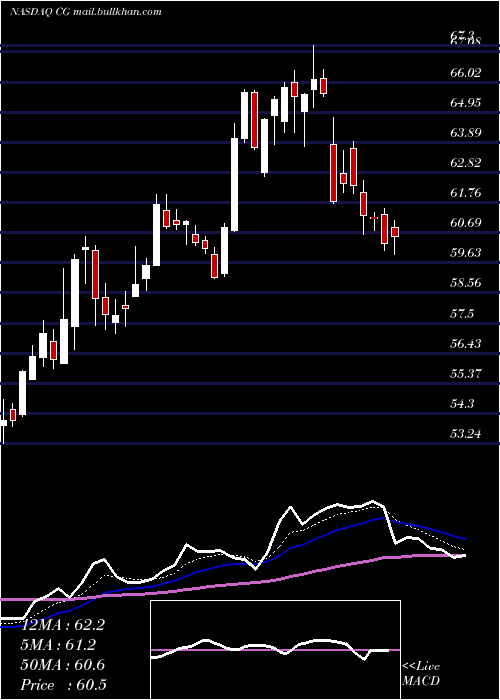
Task: Click the 66.02 price axis label
Action: coord(466,72)
